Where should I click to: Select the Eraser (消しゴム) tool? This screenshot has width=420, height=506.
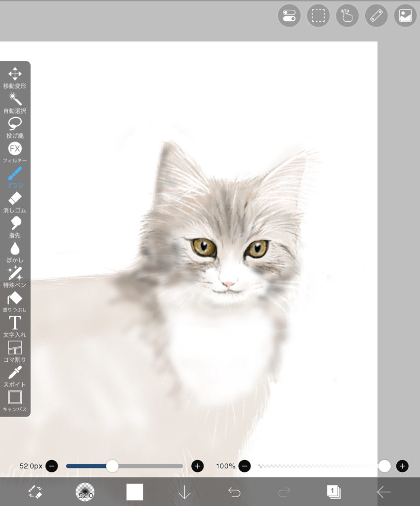point(15,202)
